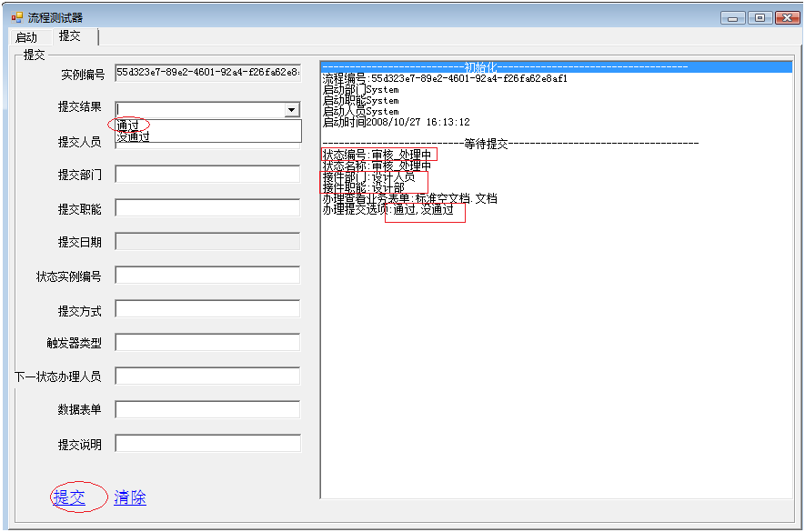
Task: Click the 清除 link
Action: [129, 497]
